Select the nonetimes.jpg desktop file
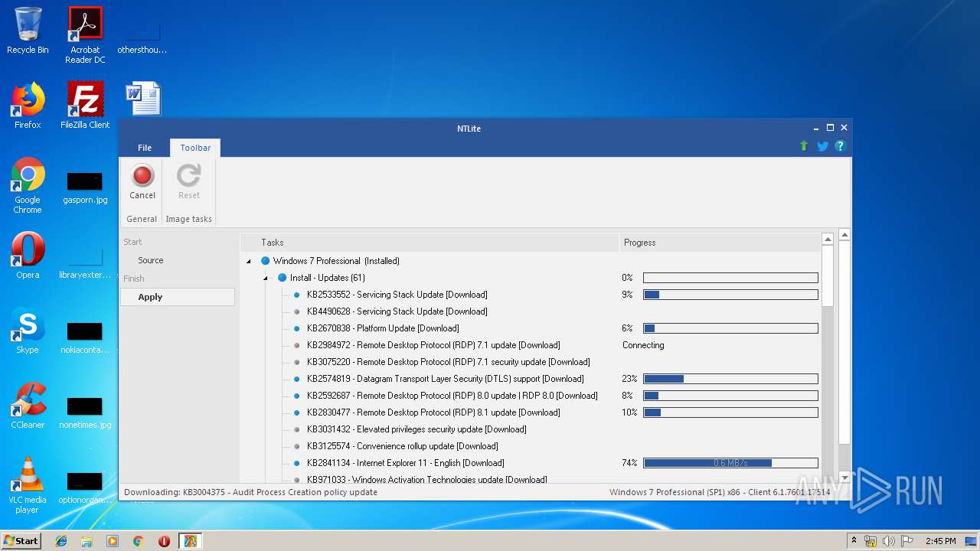Image resolution: width=980 pixels, height=551 pixels. (85, 413)
